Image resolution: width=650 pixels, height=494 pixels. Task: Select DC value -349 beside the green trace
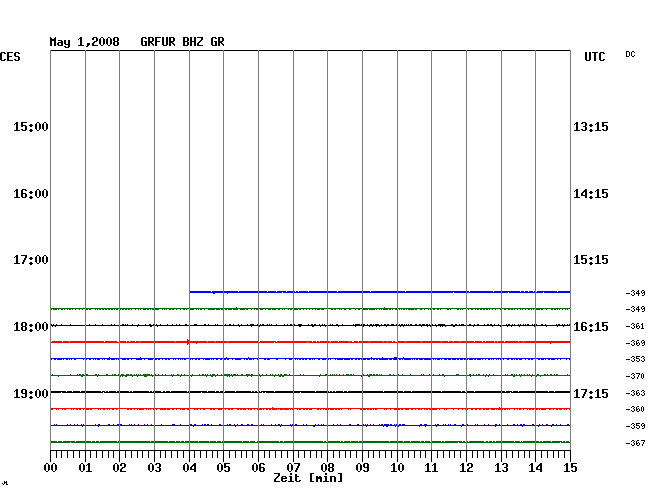635,309
